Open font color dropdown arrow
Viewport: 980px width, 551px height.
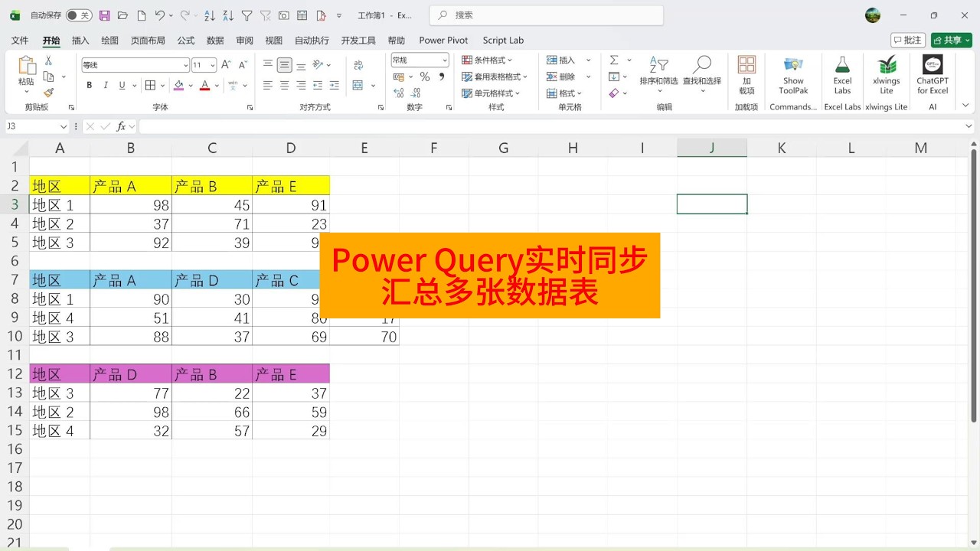(x=216, y=85)
